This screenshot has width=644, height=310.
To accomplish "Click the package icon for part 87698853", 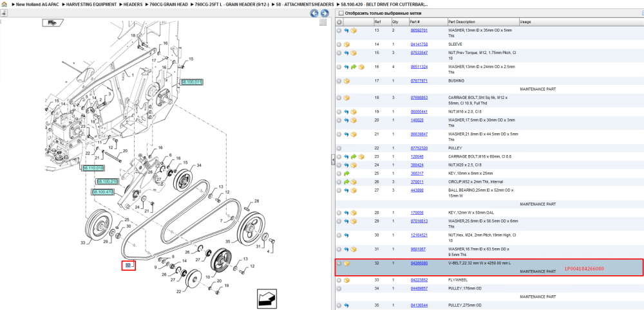I will click(346, 98).
